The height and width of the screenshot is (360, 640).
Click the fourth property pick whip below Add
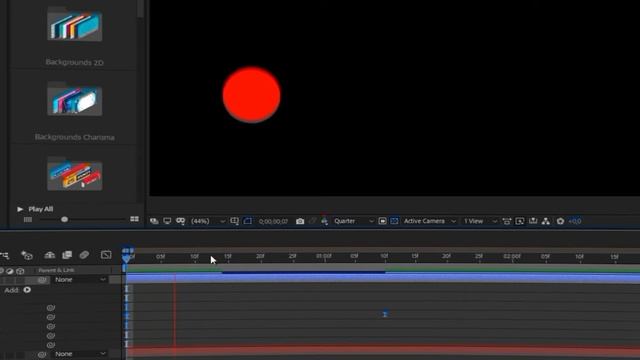[x=51, y=336]
